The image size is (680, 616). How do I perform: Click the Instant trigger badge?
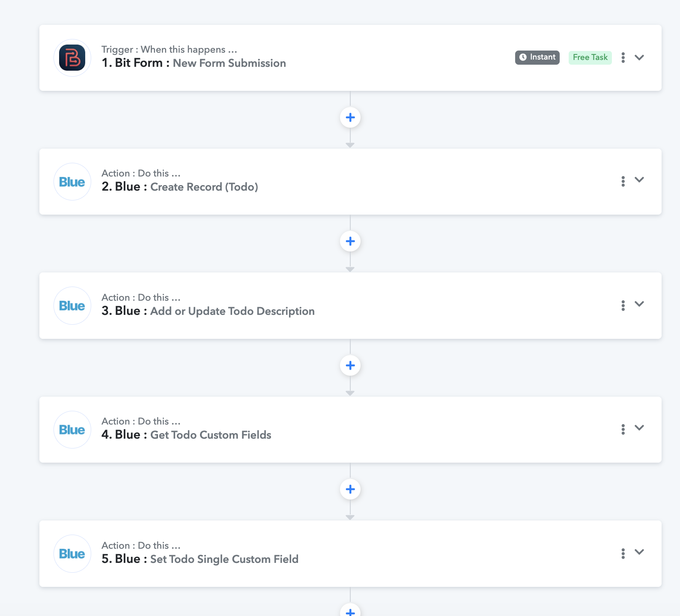(x=537, y=57)
